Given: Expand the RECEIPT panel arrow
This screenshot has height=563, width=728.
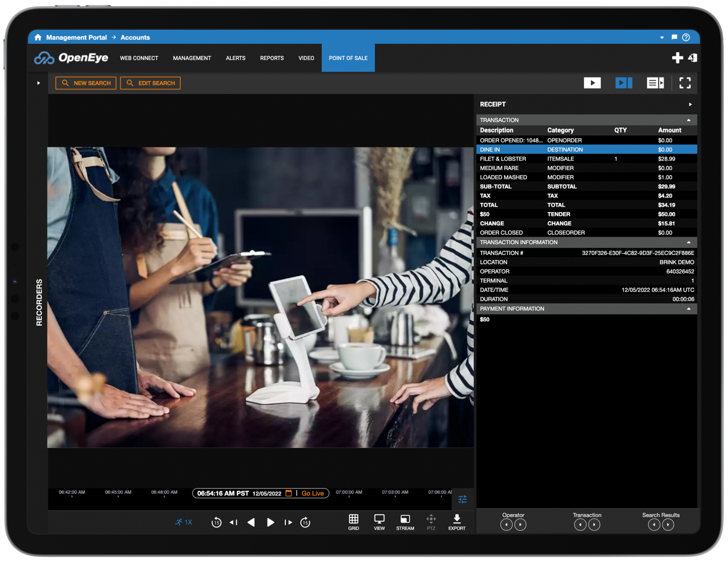Looking at the screenshot, I should (690, 104).
